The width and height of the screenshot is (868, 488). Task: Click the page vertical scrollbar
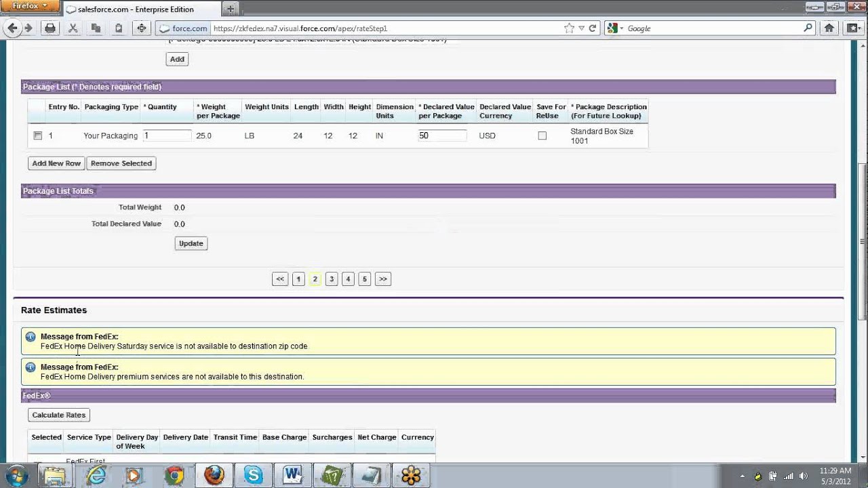click(x=863, y=241)
